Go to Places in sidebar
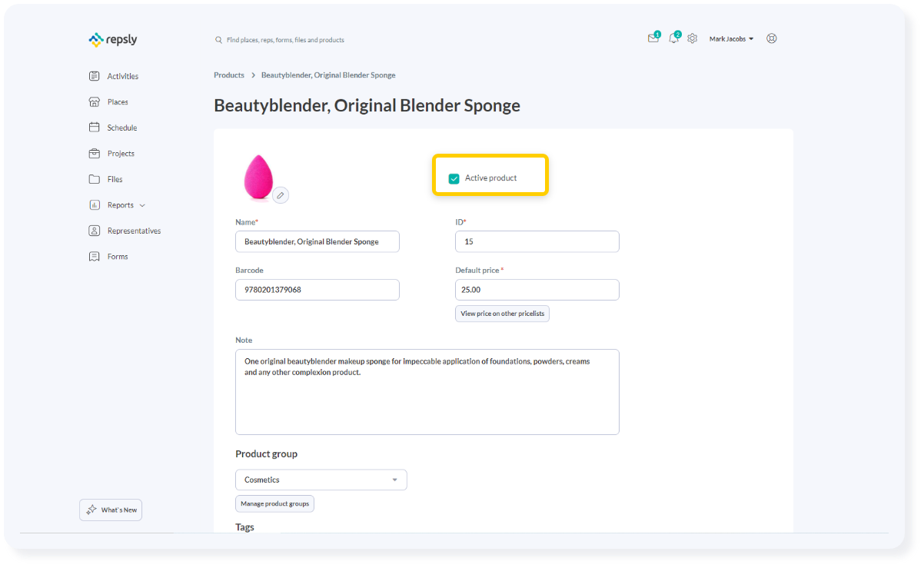The width and height of the screenshot is (924, 568). coord(118,101)
